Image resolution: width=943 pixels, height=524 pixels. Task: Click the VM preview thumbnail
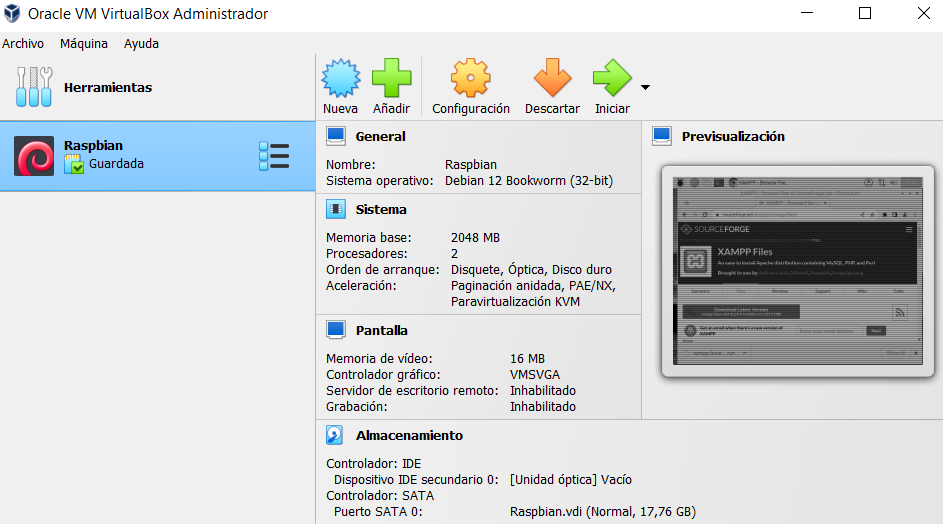tap(797, 271)
